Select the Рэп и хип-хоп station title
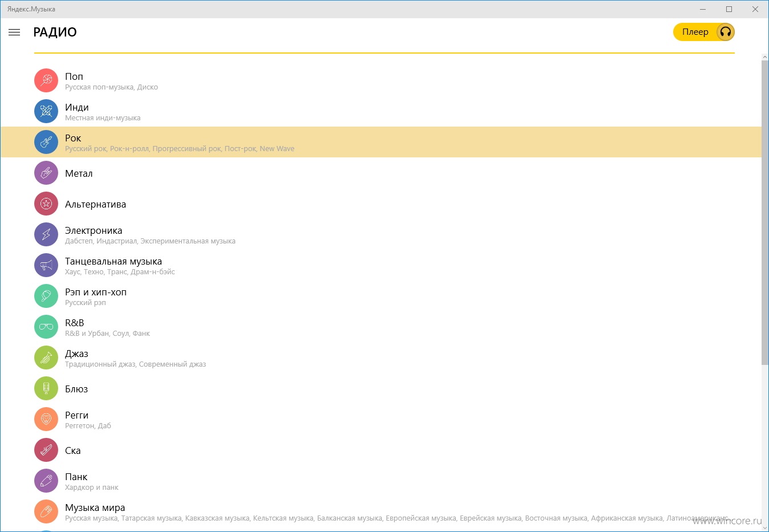This screenshot has width=769, height=532. pyautogui.click(x=96, y=292)
